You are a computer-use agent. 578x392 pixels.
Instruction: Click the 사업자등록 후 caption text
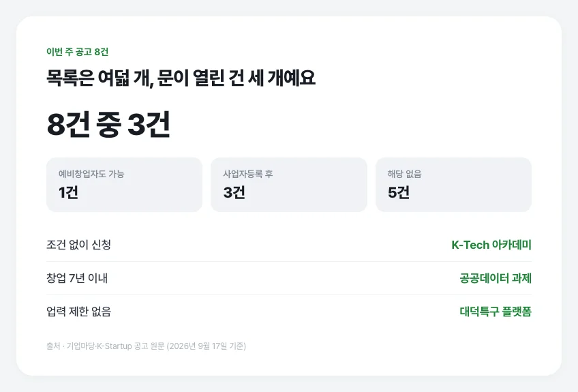coord(247,174)
